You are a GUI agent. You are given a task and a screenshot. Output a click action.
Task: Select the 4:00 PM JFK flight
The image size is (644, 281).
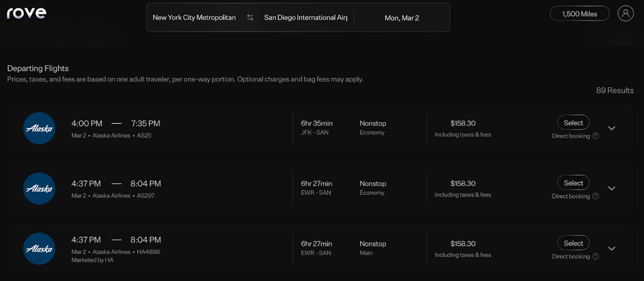click(573, 123)
